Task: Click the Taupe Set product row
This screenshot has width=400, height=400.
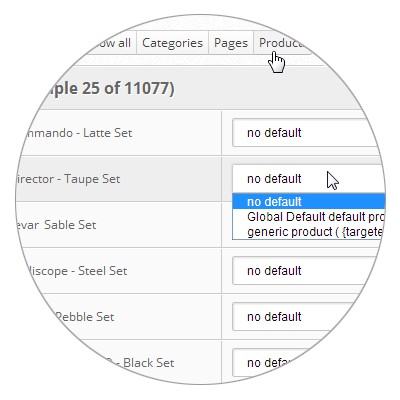Action: pos(118,179)
